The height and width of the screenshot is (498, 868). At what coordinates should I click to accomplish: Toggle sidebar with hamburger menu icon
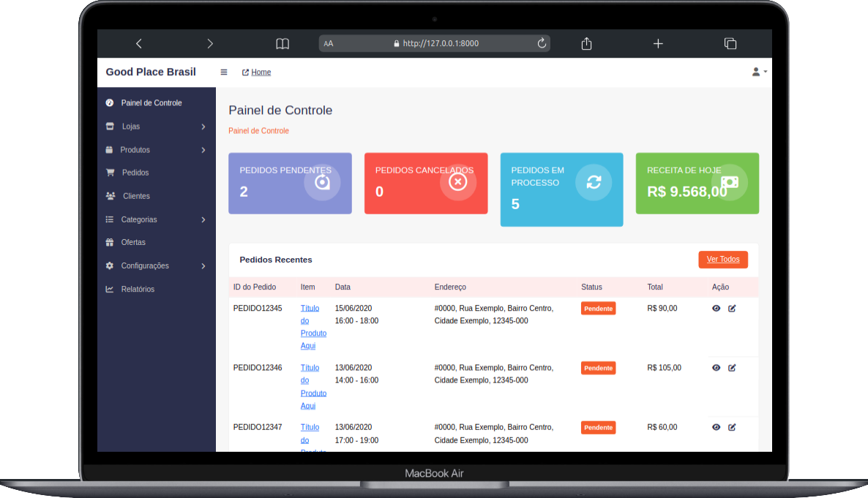click(224, 72)
